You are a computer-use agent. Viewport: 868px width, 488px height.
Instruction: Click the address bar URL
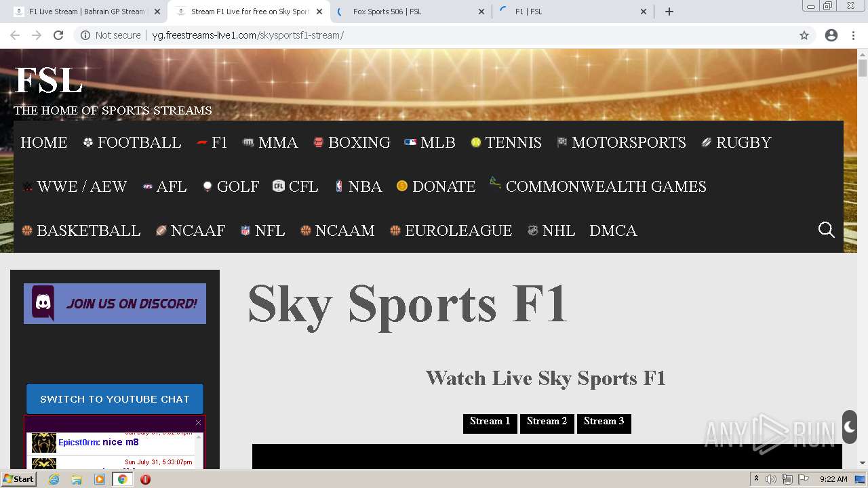248,35
